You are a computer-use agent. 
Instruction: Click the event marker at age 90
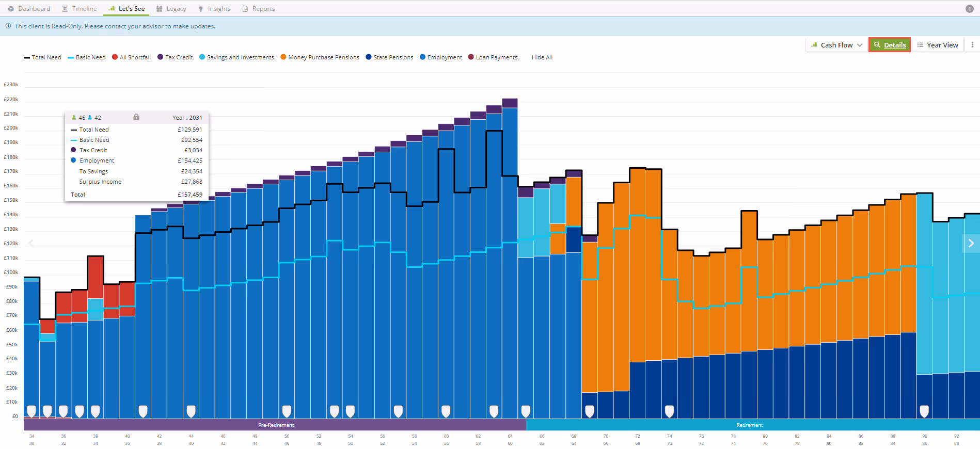tap(924, 411)
